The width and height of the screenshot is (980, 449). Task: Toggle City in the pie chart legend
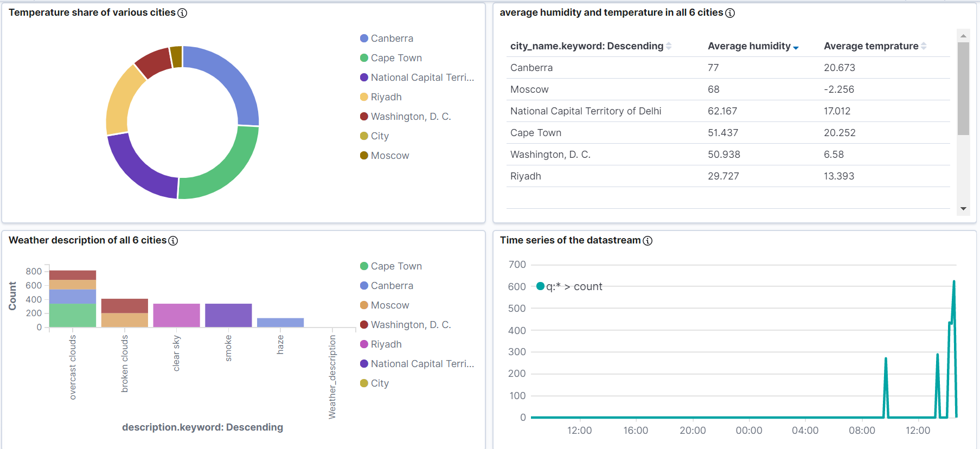tap(374, 136)
